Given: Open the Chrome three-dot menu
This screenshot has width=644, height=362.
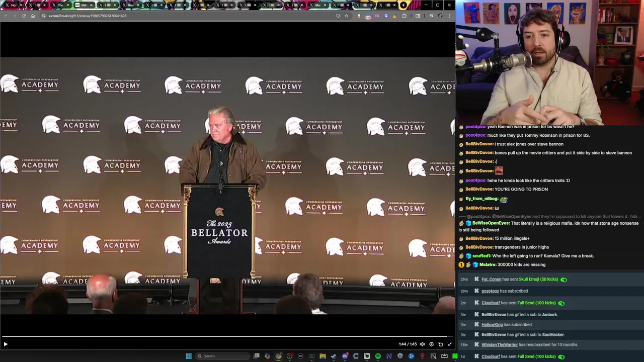Looking at the screenshot, I should point(449,16).
